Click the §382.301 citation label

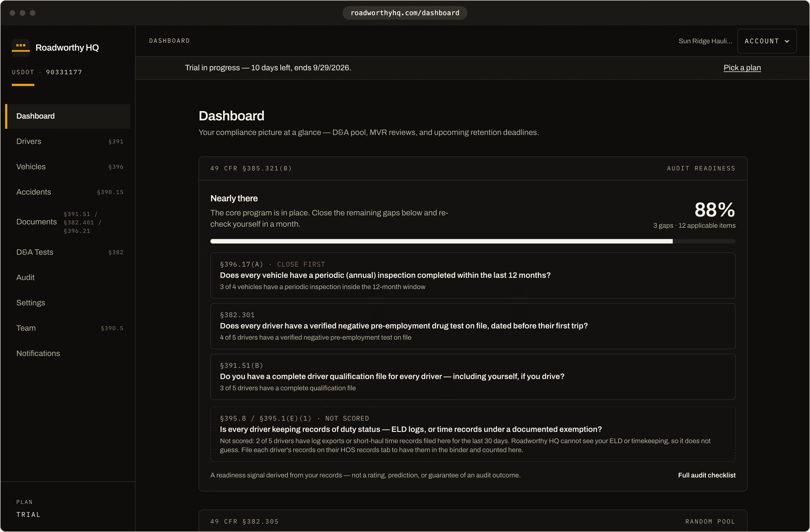[237, 315]
